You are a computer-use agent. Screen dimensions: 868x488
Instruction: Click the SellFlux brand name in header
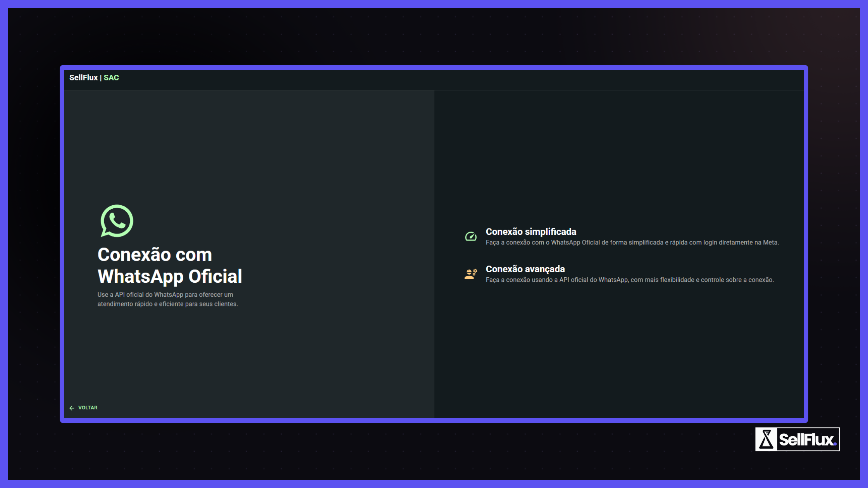click(x=83, y=77)
